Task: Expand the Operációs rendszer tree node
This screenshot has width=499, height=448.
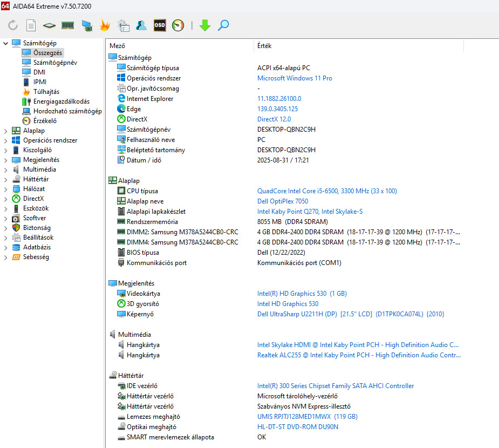Action: point(6,140)
